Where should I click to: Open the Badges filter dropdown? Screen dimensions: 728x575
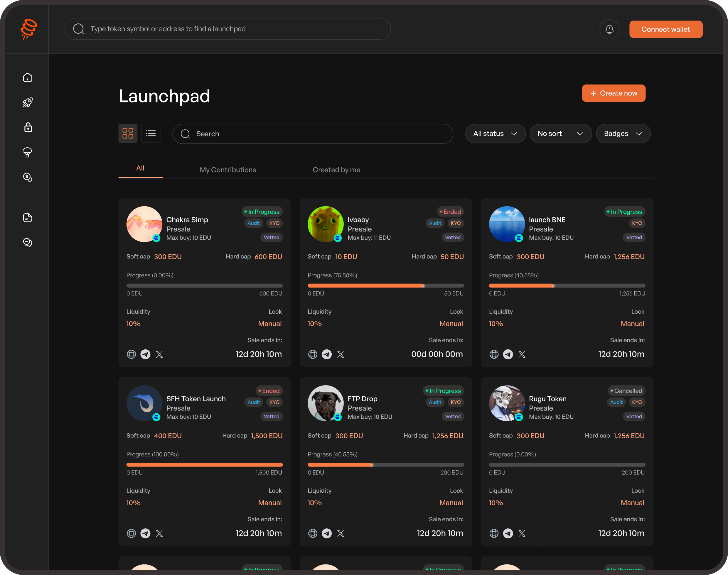click(x=623, y=133)
